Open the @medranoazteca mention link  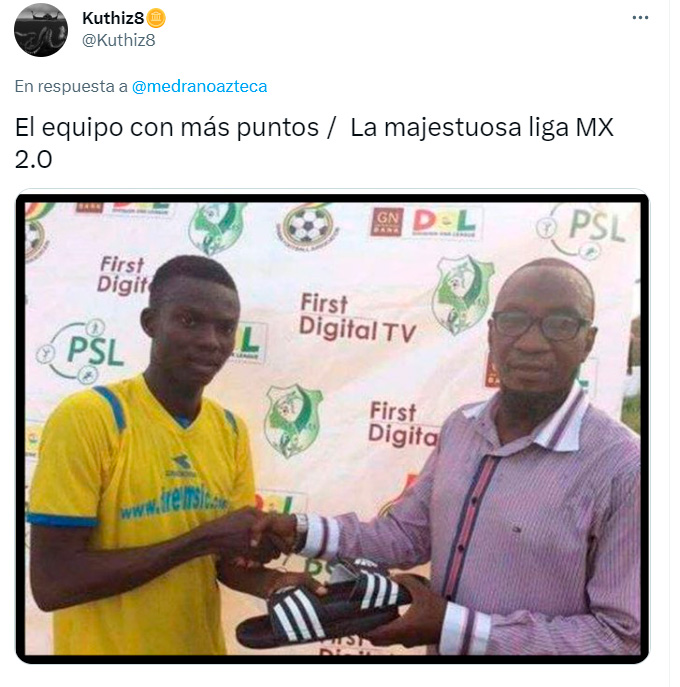(199, 86)
